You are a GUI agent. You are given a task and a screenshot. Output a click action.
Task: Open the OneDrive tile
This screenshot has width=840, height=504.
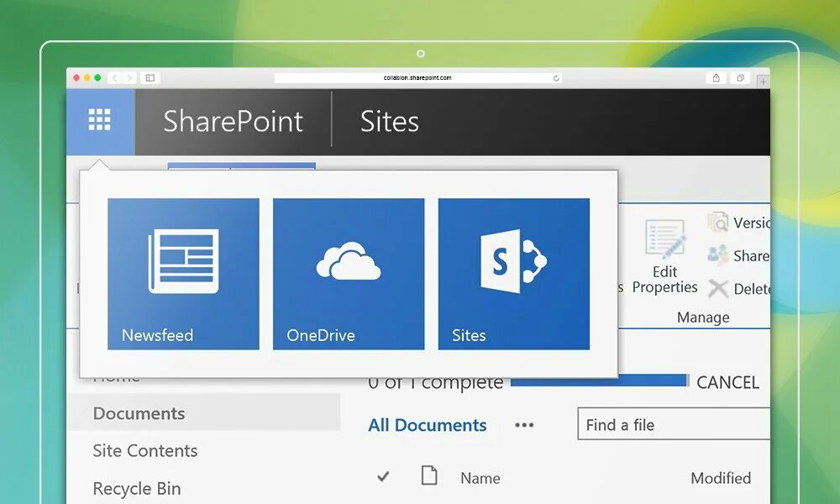pos(349,274)
